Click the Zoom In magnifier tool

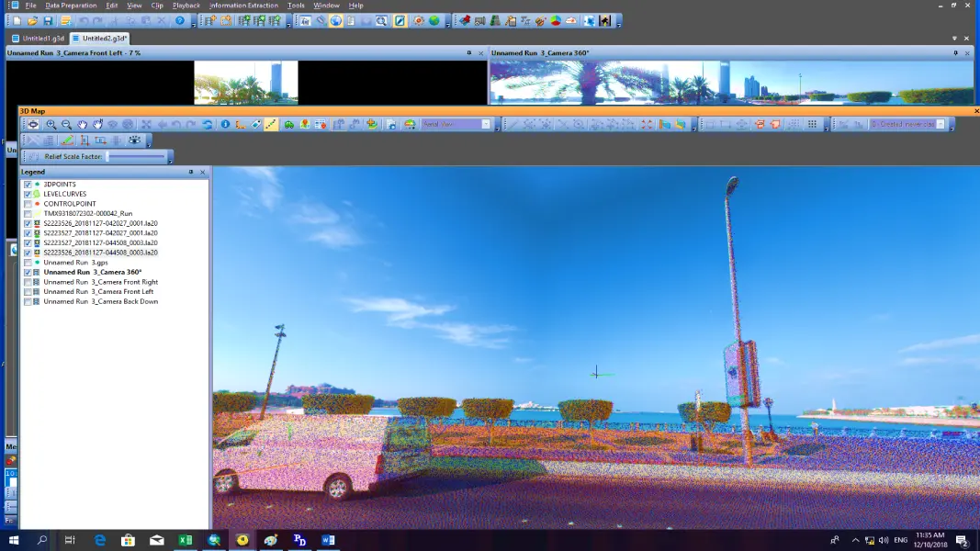[51, 125]
